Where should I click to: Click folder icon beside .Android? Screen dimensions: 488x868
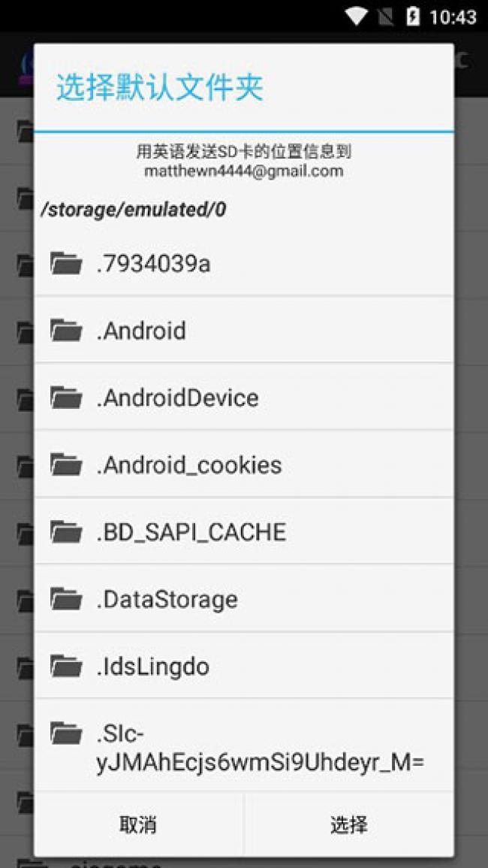click(66, 330)
